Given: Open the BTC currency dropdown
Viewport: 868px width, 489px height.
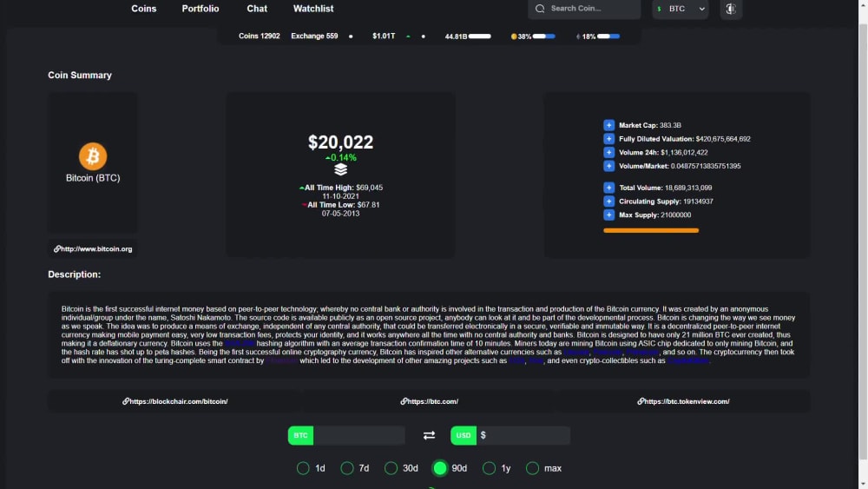Looking at the screenshot, I should (x=681, y=9).
